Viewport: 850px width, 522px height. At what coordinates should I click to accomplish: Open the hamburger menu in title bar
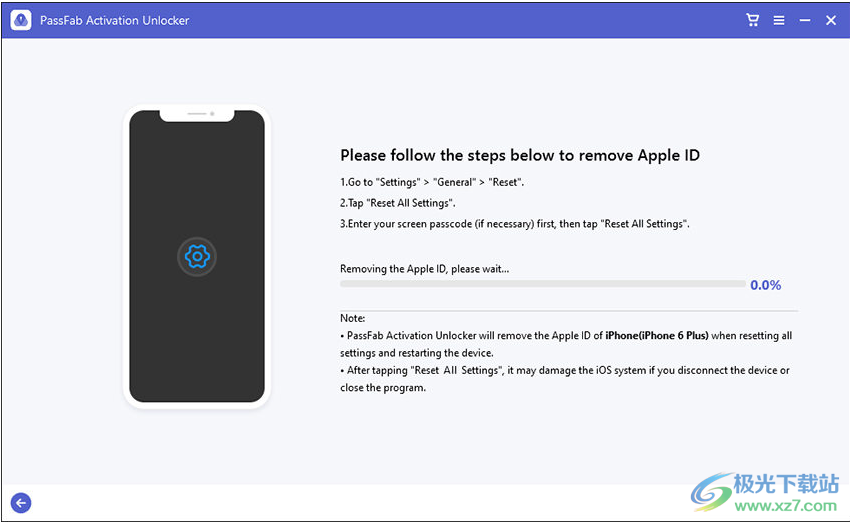778,21
